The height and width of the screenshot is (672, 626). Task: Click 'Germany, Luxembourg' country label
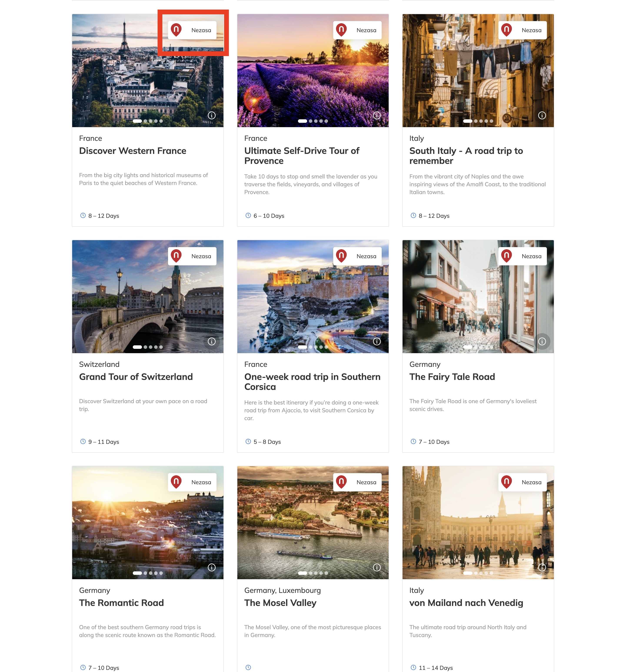click(283, 590)
